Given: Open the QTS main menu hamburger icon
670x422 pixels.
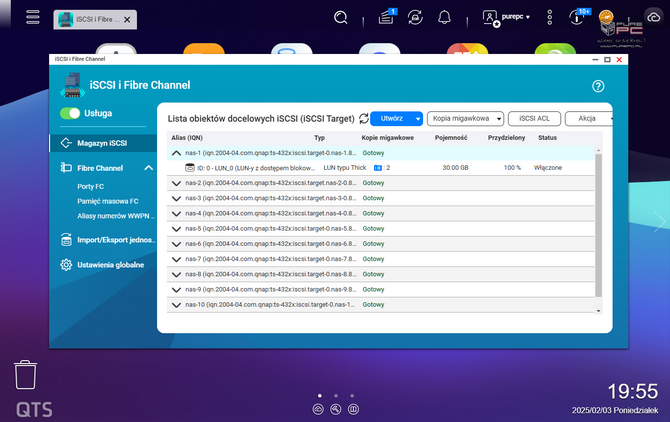Looking at the screenshot, I should [x=33, y=17].
